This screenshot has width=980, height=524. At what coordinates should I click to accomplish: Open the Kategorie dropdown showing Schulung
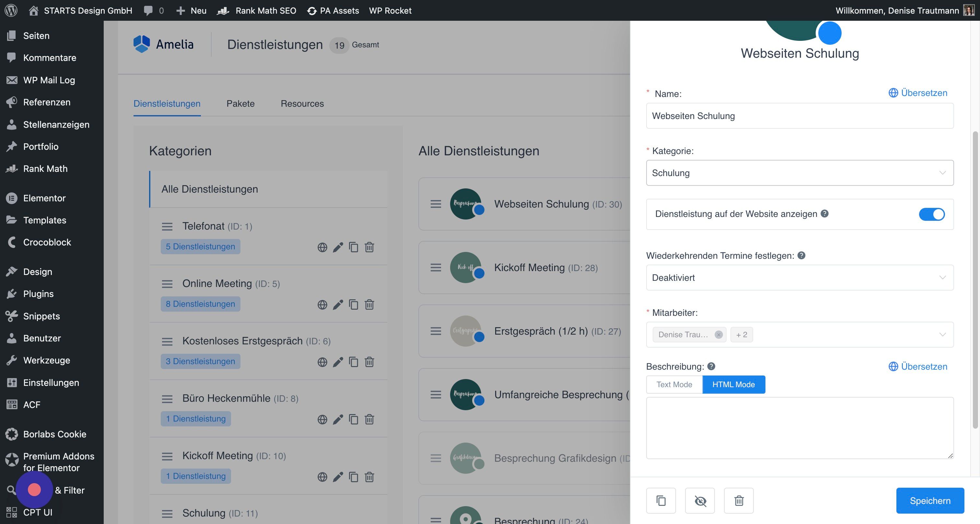coord(800,173)
